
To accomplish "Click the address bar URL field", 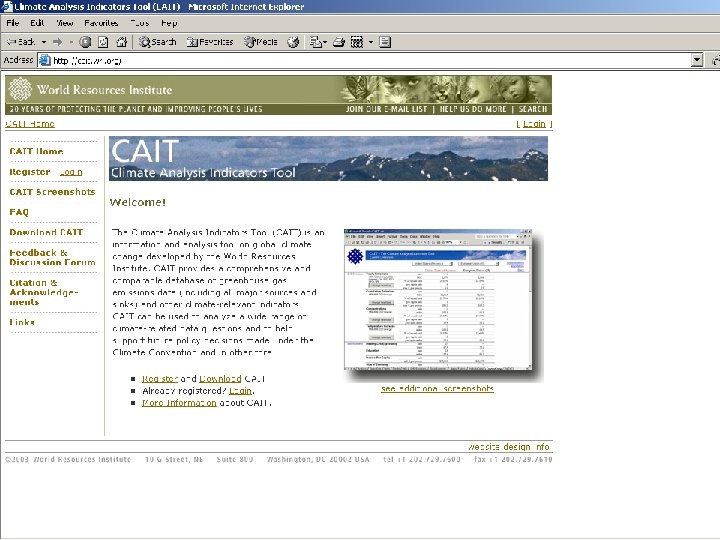I will click(x=367, y=60).
